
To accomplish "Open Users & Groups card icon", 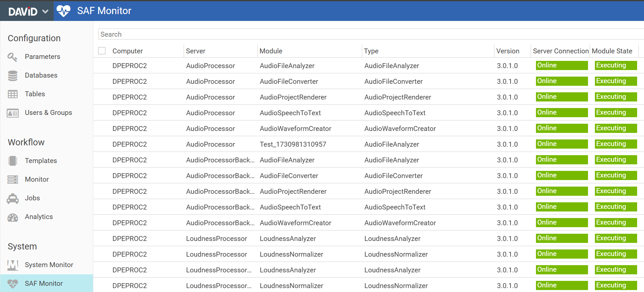I will click(12, 113).
